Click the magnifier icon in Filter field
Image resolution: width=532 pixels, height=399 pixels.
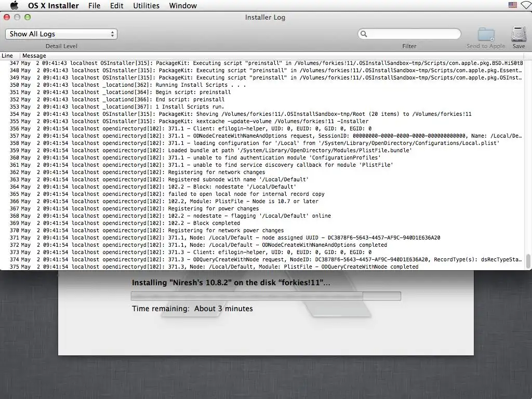pos(364,34)
